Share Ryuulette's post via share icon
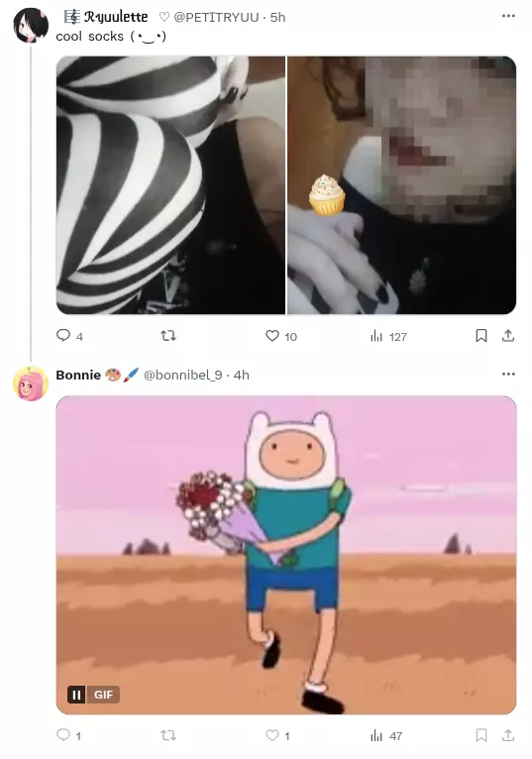Viewport: 532px width, 759px height. [x=508, y=336]
